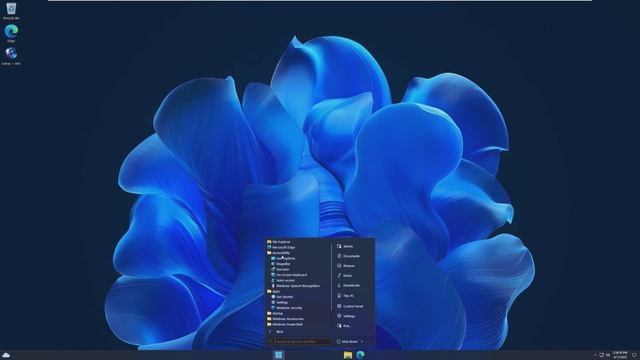Open the Run... dialog entry

(x=344, y=326)
